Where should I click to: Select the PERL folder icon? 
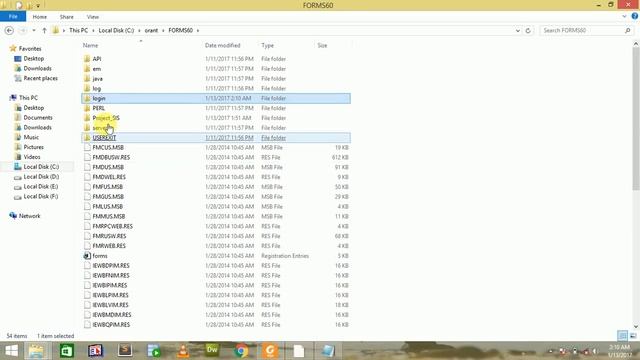[87, 108]
